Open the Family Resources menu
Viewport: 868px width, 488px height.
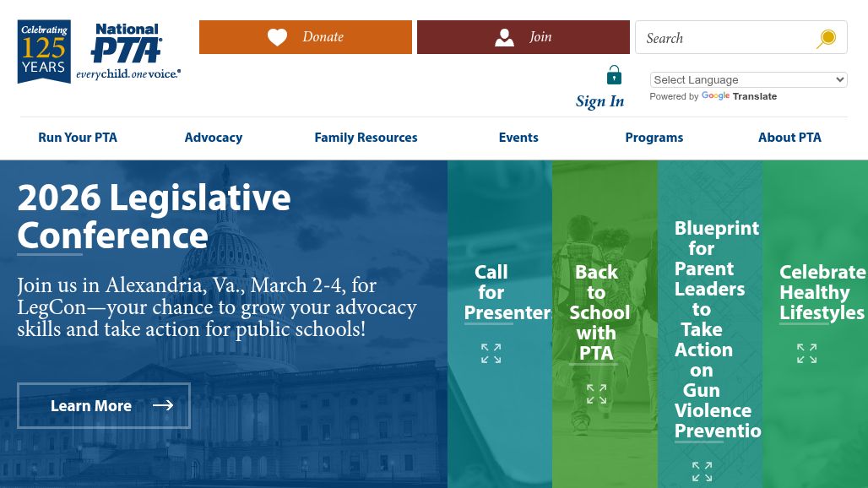pos(366,138)
